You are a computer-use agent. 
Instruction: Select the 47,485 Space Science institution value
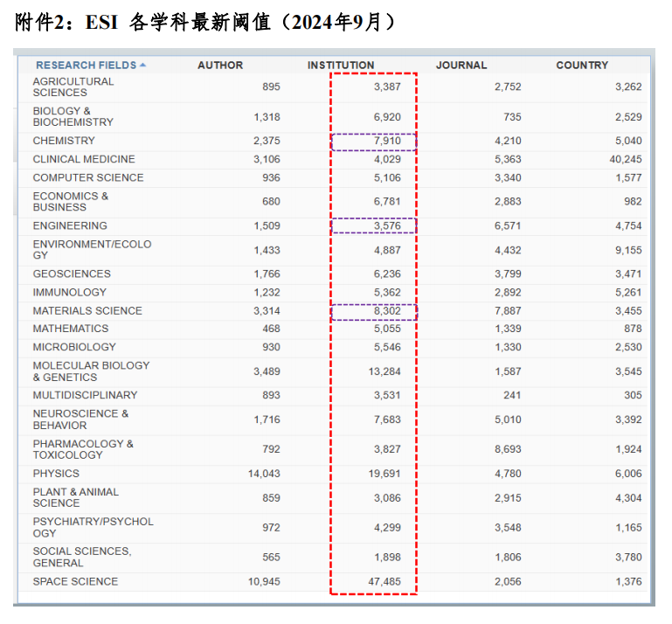coord(384,582)
